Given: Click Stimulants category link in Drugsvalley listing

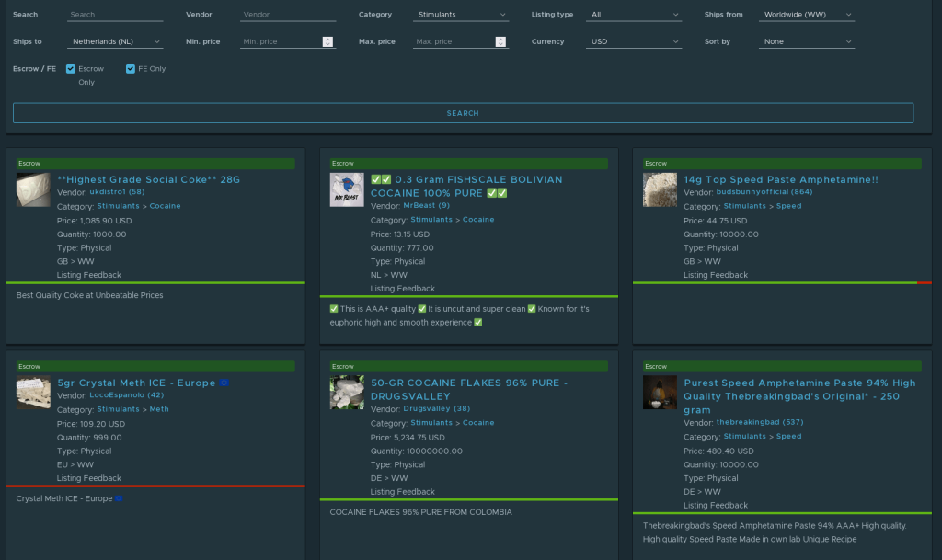Looking at the screenshot, I should 431,423.
